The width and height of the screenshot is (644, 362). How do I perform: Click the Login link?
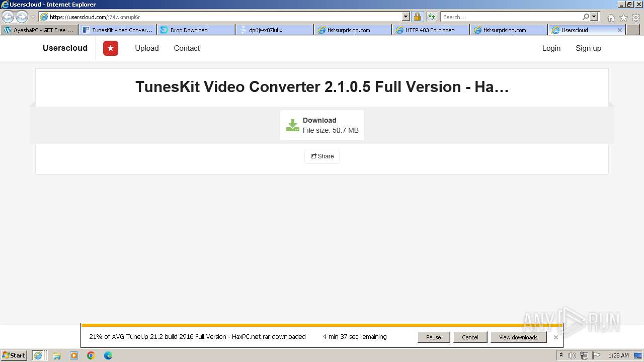(x=551, y=48)
